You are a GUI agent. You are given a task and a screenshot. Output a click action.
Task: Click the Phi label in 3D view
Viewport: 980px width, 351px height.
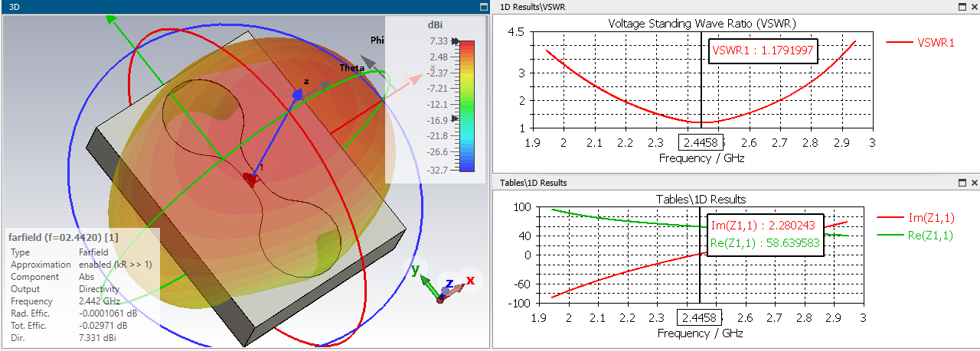pyautogui.click(x=377, y=40)
